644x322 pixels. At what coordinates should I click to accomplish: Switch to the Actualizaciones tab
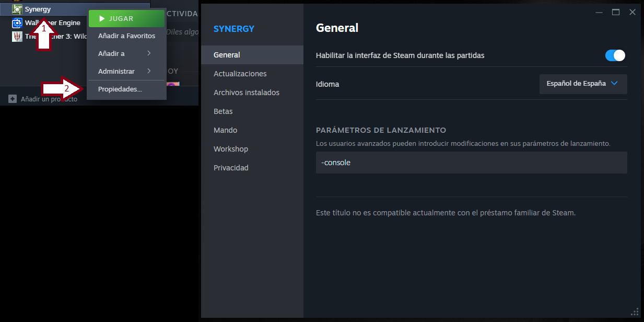240,74
